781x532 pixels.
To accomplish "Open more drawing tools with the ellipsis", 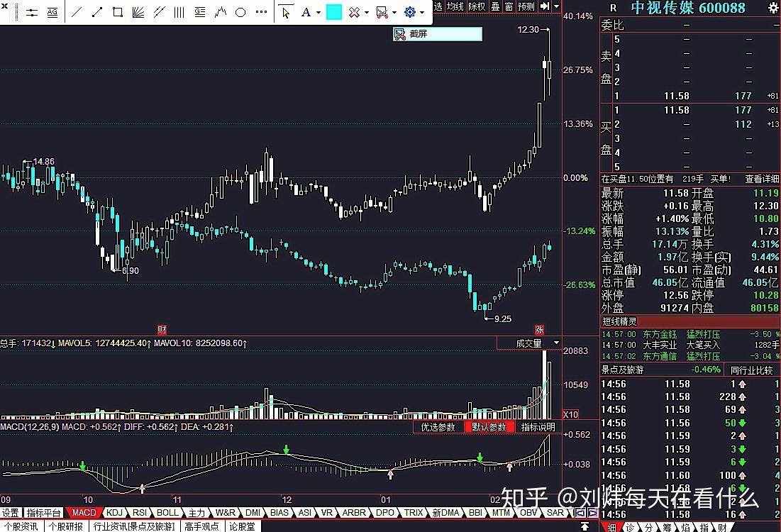I will click(x=261, y=13).
